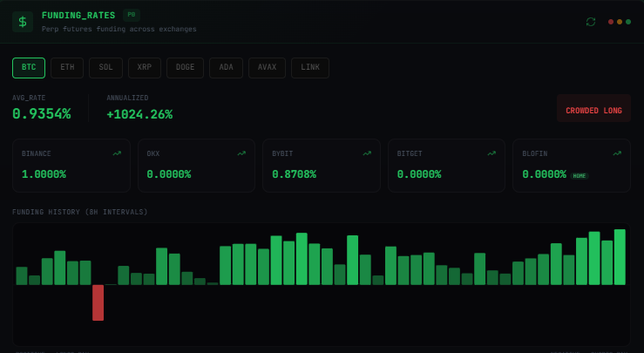Open the LINK tab
This screenshot has width=644, height=353.
310,68
